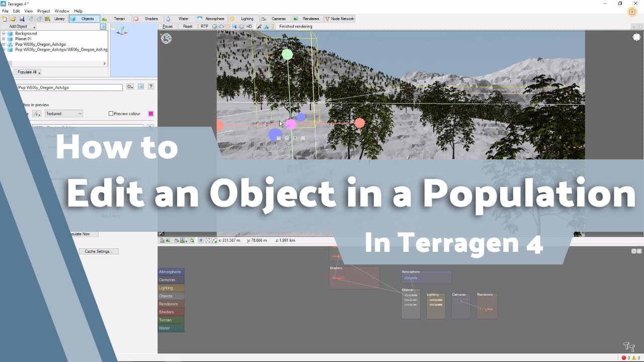Open the Edit menu

coord(17,11)
